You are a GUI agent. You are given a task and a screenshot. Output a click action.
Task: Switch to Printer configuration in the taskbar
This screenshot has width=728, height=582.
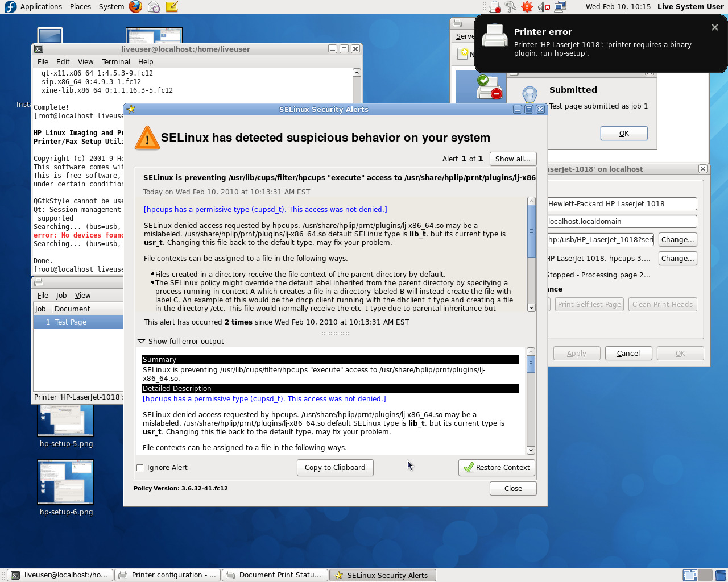pyautogui.click(x=168, y=575)
